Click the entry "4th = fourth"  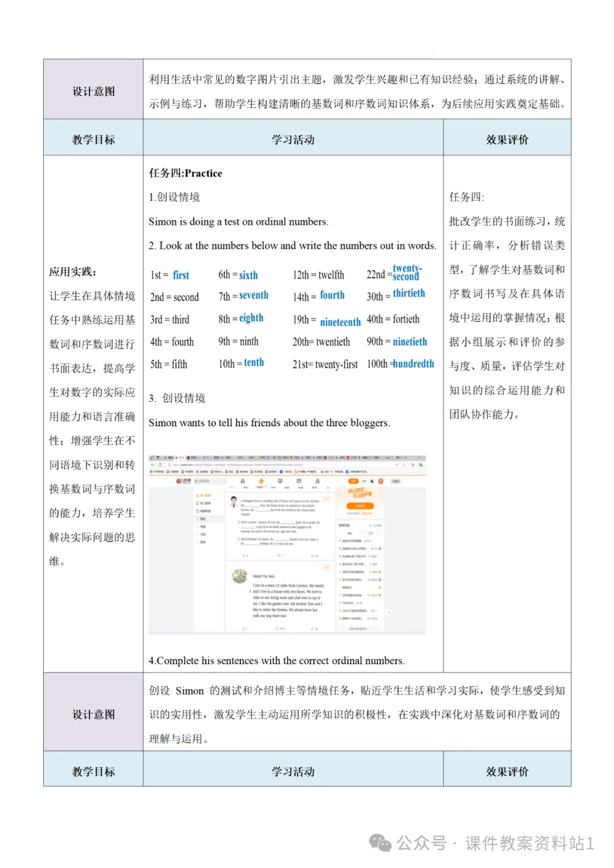point(172,342)
